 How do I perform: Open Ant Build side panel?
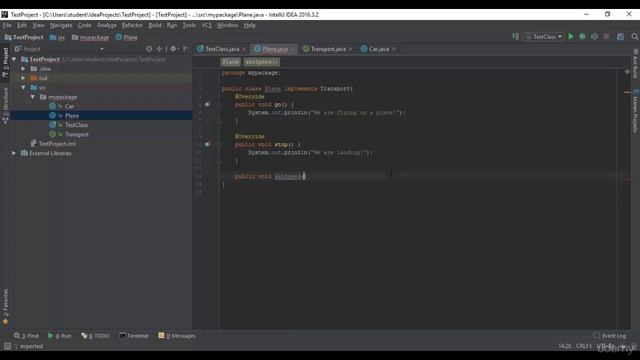coord(635,63)
